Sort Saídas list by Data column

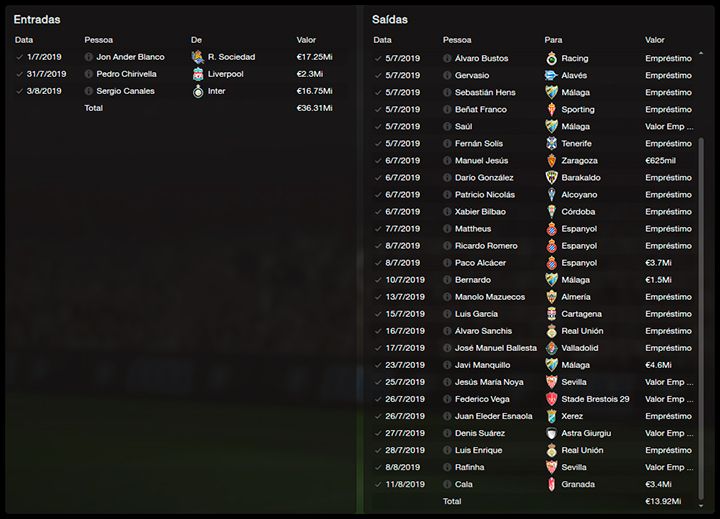click(382, 40)
